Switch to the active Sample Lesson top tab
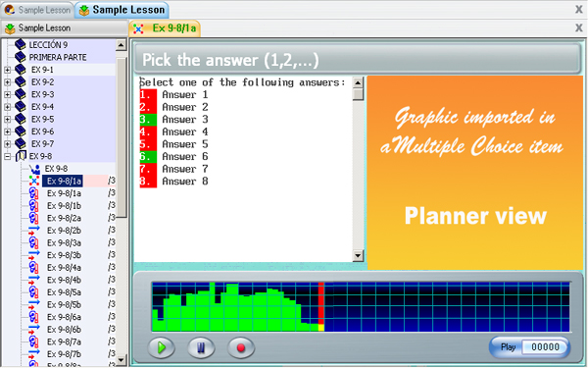Image resolution: width=588 pixels, height=368 pixels. tap(122, 10)
